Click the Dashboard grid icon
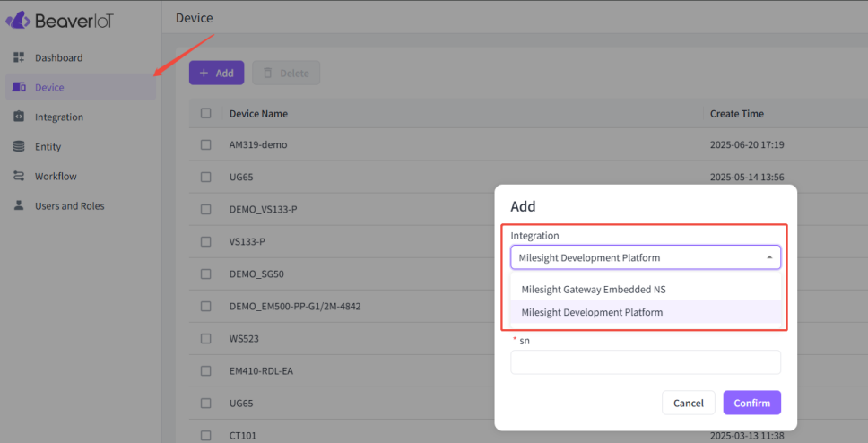This screenshot has width=868, height=443. [x=19, y=57]
